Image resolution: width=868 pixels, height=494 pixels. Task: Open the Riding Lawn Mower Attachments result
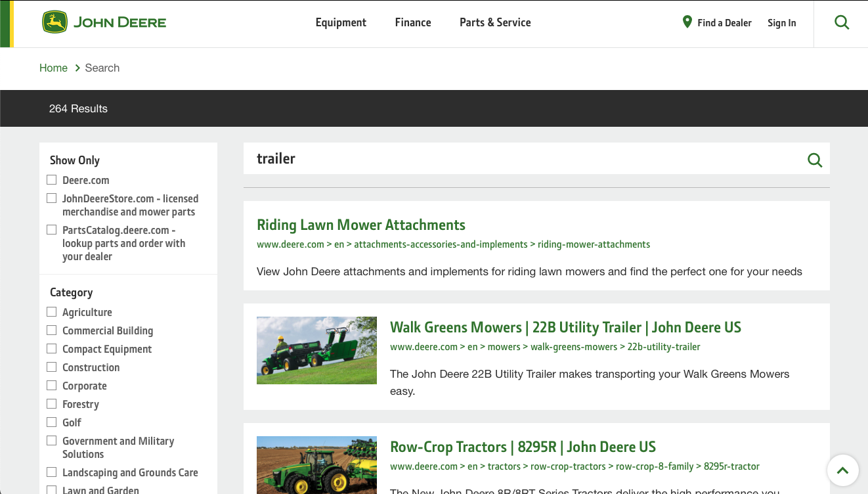pyautogui.click(x=361, y=225)
